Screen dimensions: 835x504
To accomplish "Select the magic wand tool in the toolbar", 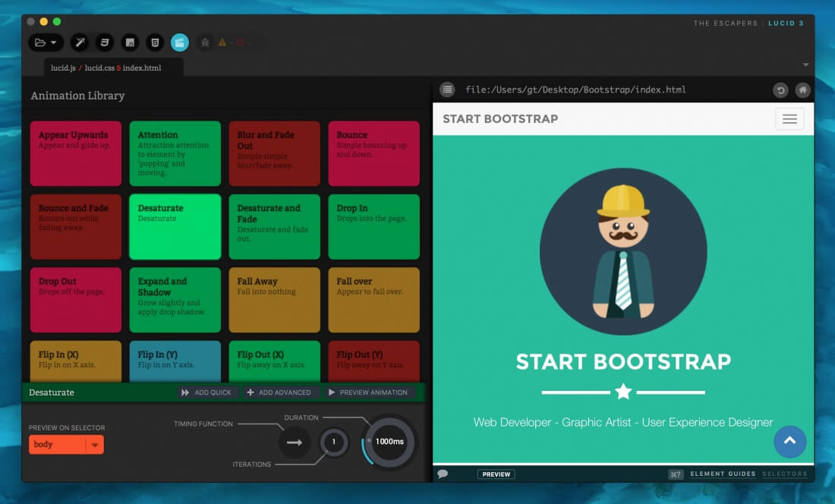I will tap(80, 43).
